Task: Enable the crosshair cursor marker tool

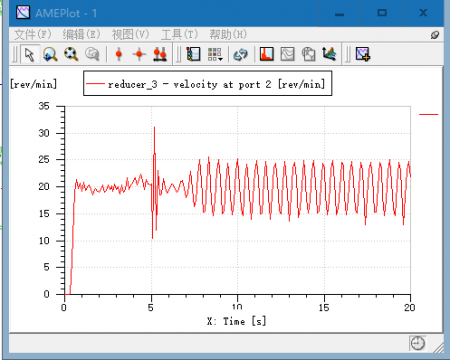Action: point(139,54)
